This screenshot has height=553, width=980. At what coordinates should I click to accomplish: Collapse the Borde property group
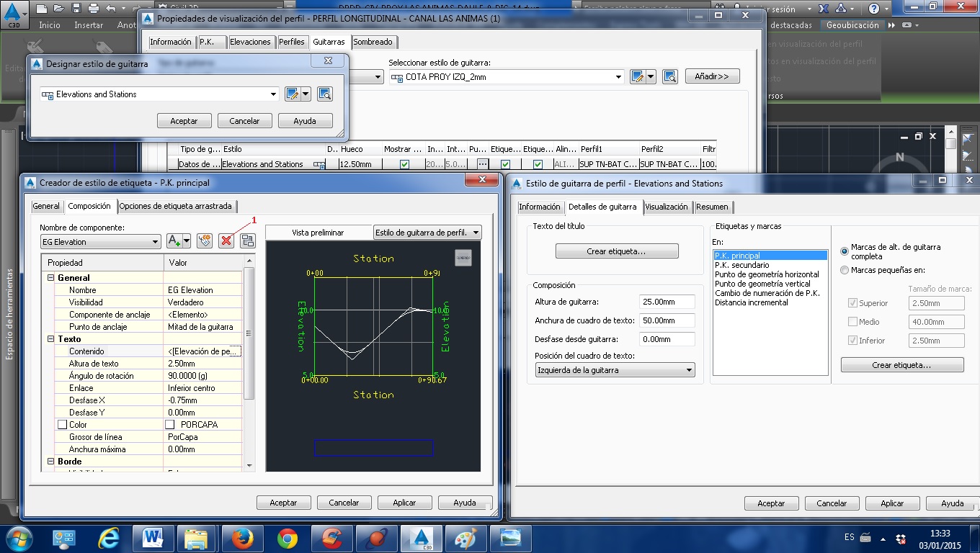(x=51, y=462)
